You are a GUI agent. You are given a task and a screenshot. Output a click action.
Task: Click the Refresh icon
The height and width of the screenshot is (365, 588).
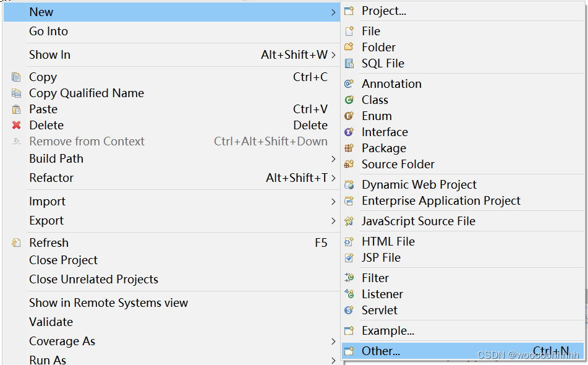(16, 243)
